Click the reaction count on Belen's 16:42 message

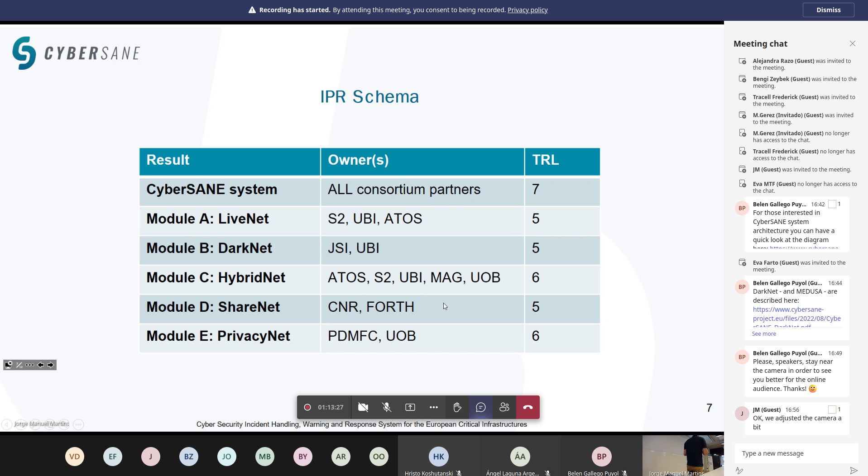click(x=834, y=204)
